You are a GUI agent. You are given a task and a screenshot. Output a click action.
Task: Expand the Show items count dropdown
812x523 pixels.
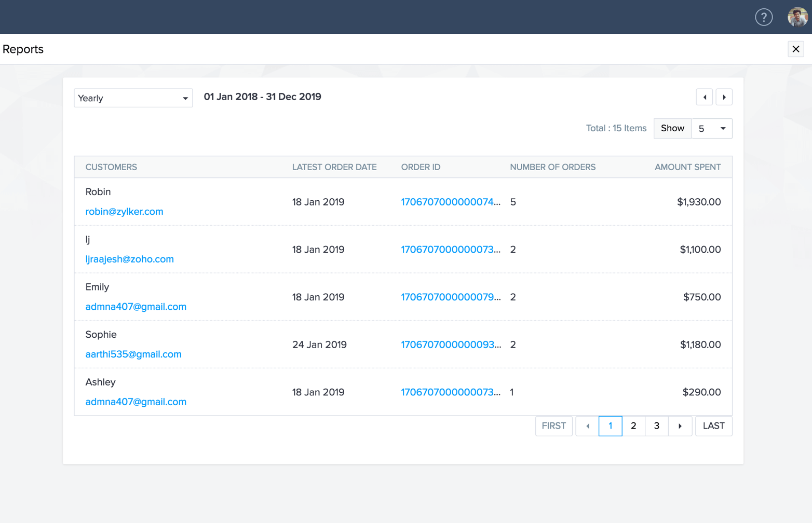(711, 129)
